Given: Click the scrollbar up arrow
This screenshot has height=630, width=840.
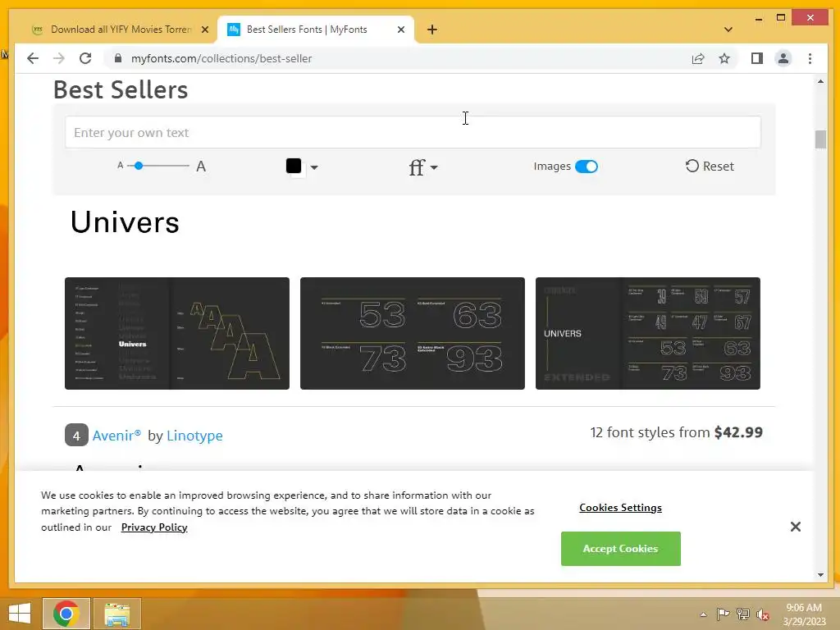Looking at the screenshot, I should 820,81.
